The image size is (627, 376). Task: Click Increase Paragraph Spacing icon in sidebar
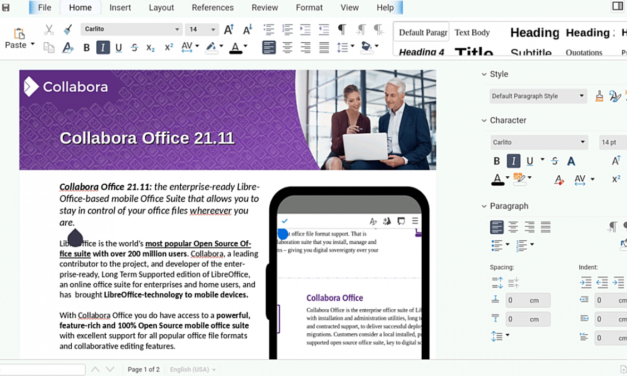(497, 283)
